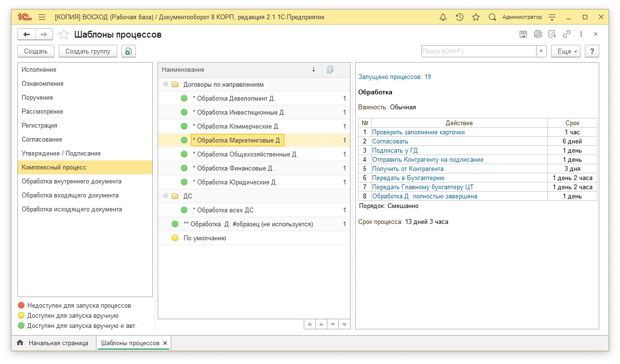The height and width of the screenshot is (364, 620).
Task: Collapse the ДС folder group
Action: (x=165, y=196)
